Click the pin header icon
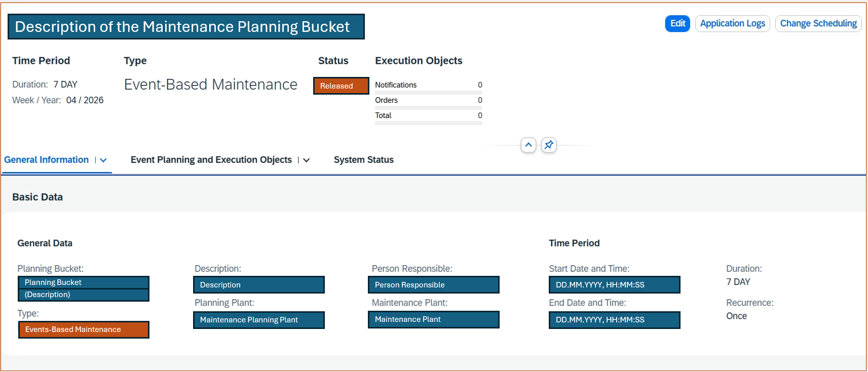 (x=548, y=145)
